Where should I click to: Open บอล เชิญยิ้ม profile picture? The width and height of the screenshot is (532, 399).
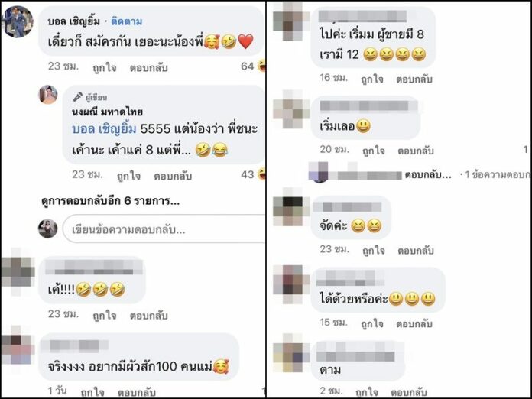tap(18, 21)
